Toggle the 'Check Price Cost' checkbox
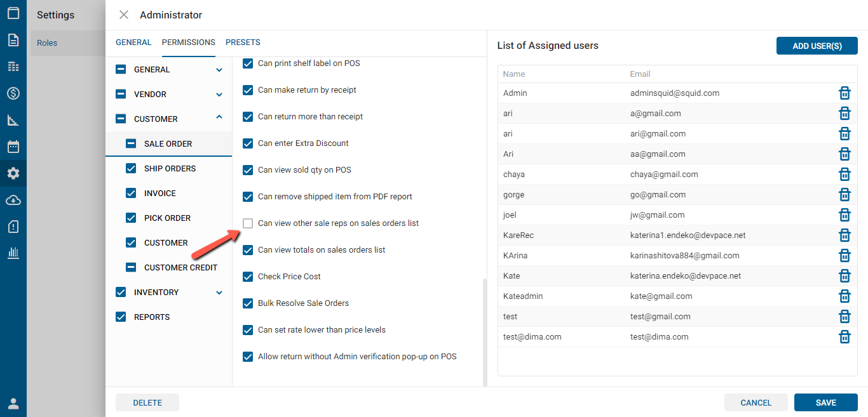The width and height of the screenshot is (868, 417). [x=248, y=277]
